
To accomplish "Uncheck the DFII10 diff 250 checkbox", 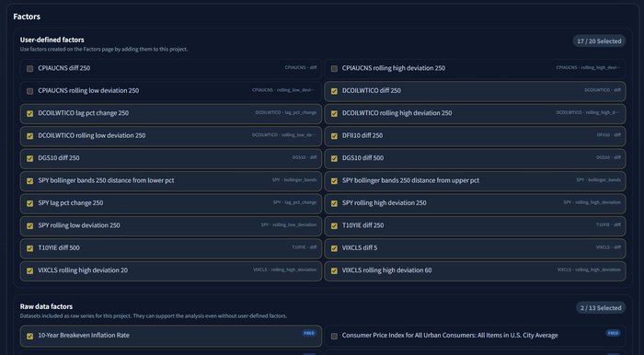I will coord(334,136).
